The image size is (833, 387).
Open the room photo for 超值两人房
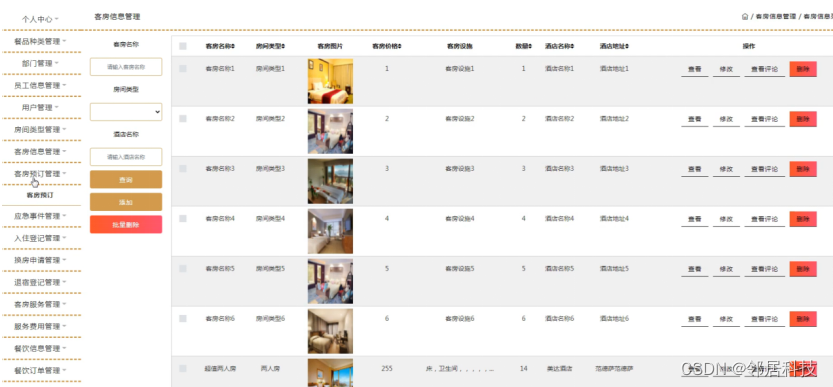330,373
